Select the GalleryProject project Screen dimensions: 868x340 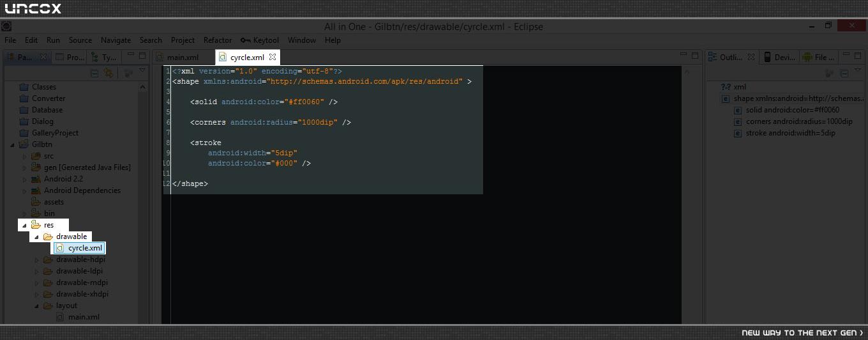coord(49,133)
